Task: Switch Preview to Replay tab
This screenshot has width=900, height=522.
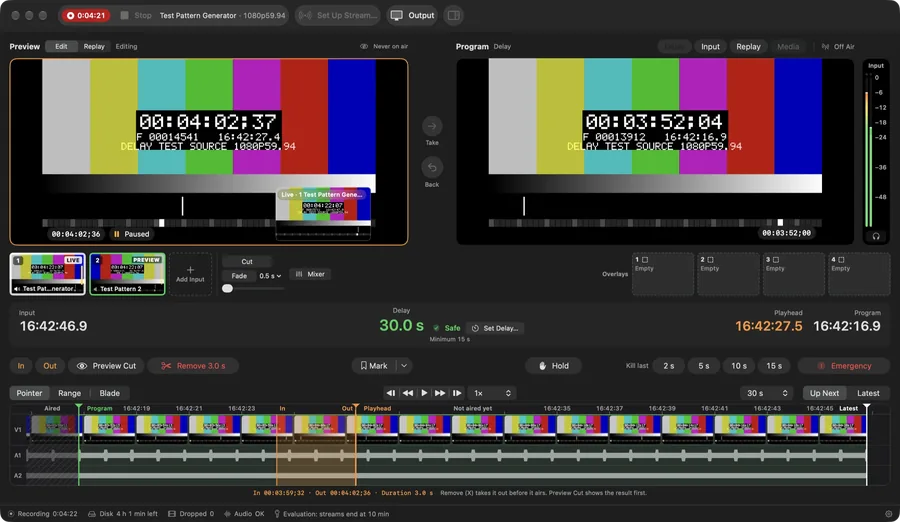Action: [94, 47]
